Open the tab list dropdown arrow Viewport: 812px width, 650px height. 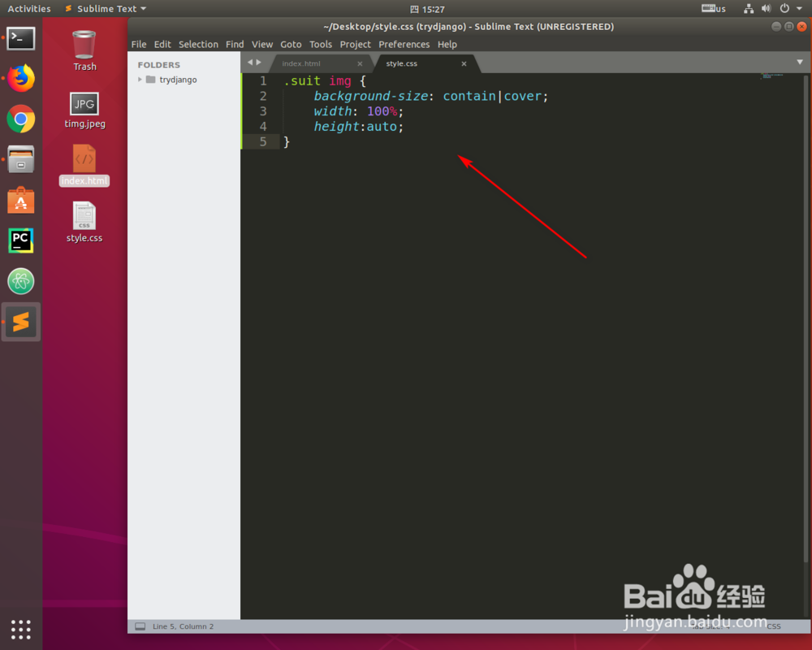(800, 63)
